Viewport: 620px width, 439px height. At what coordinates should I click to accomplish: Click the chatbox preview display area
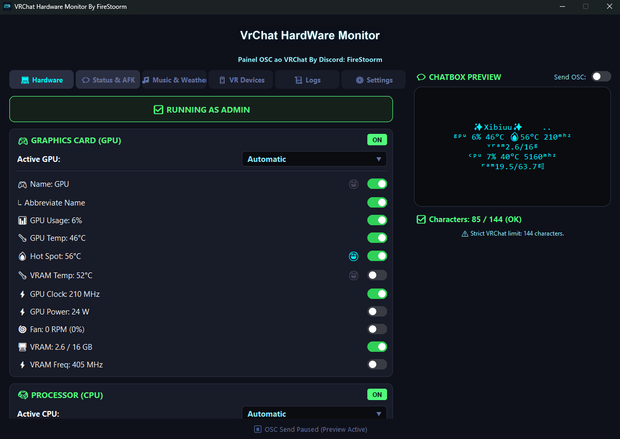tap(512, 147)
